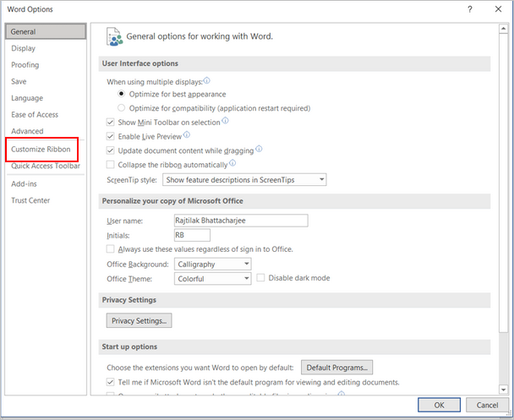This screenshot has width=514, height=420.
Task: Click the User Interface options heading
Action: pos(140,63)
